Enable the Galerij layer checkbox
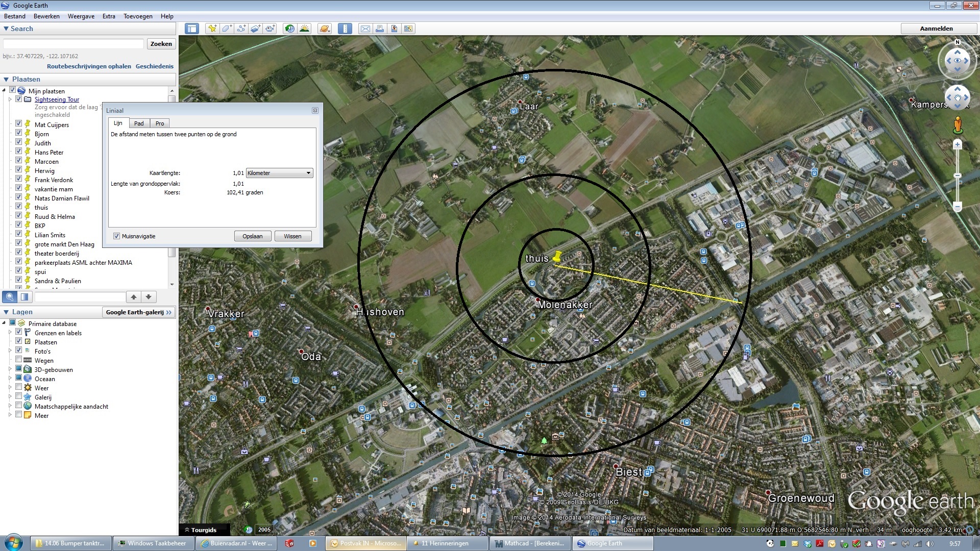Screen dimensions: 980x551 click(x=19, y=396)
